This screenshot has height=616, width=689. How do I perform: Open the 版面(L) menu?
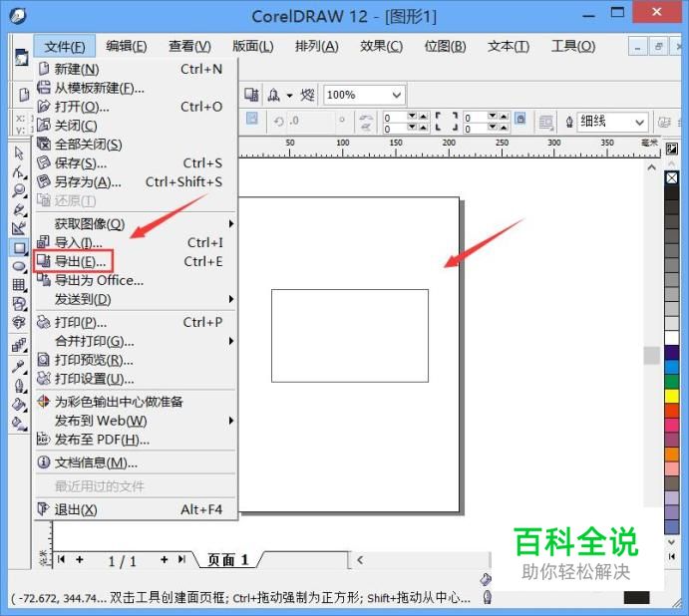tap(252, 46)
